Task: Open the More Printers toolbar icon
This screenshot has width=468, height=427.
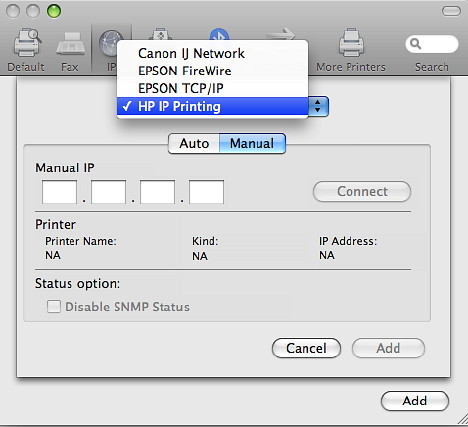Action: 351,43
